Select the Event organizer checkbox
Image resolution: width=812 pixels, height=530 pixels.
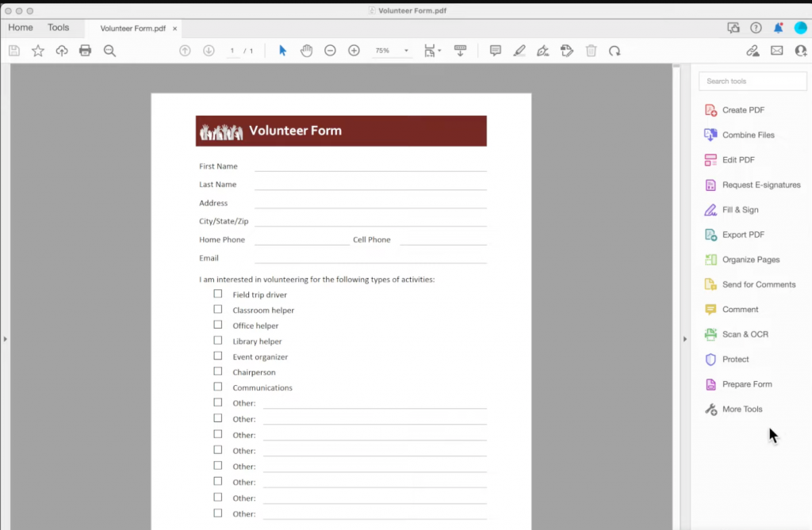click(218, 356)
